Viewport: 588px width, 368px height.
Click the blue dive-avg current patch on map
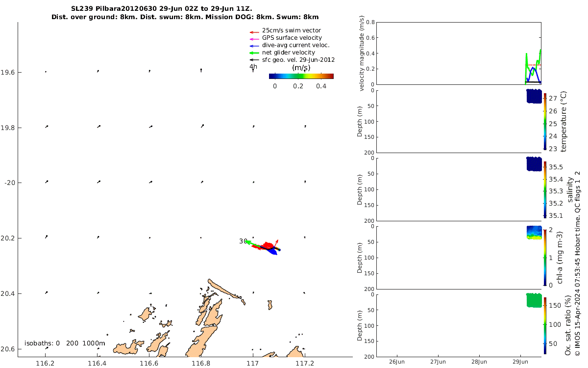click(x=273, y=251)
